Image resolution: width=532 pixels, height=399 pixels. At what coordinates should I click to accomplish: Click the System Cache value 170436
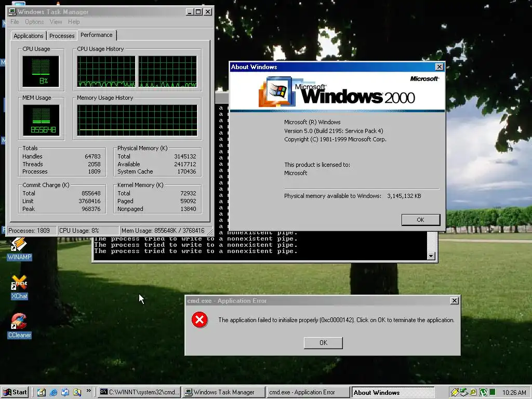[187, 171]
